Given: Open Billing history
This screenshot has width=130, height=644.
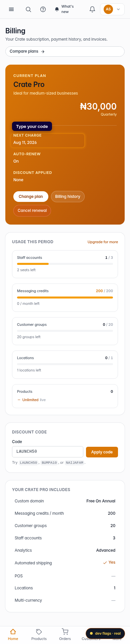Looking at the screenshot, I should [x=68, y=197].
